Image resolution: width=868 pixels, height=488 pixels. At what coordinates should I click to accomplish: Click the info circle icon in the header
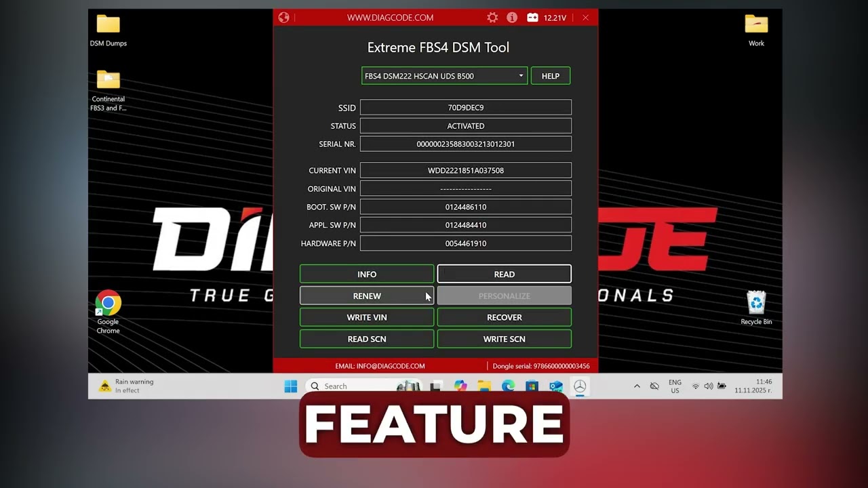512,18
